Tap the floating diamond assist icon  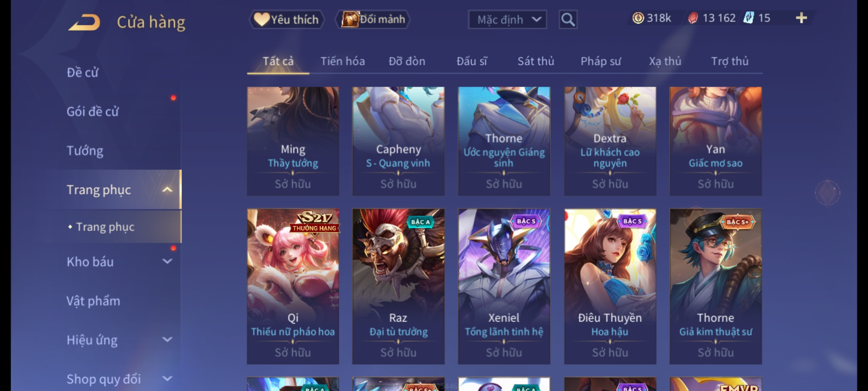coord(827,192)
